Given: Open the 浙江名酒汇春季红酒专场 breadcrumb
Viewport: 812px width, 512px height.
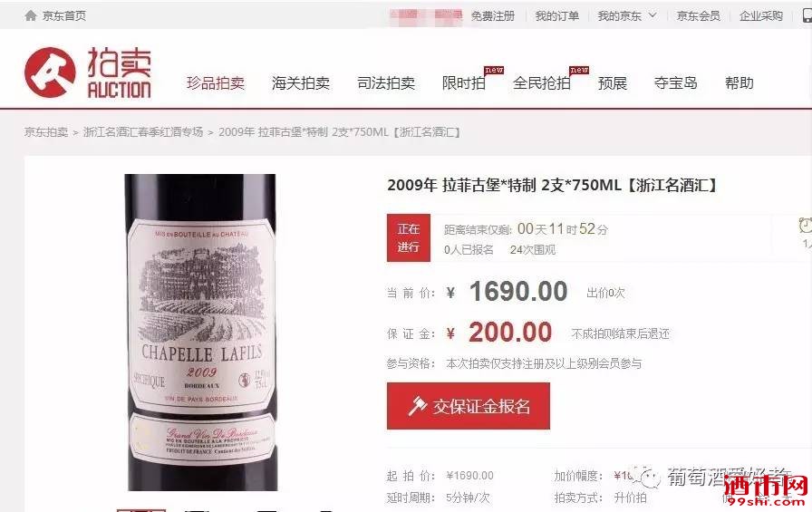Looking at the screenshot, I should (143, 132).
